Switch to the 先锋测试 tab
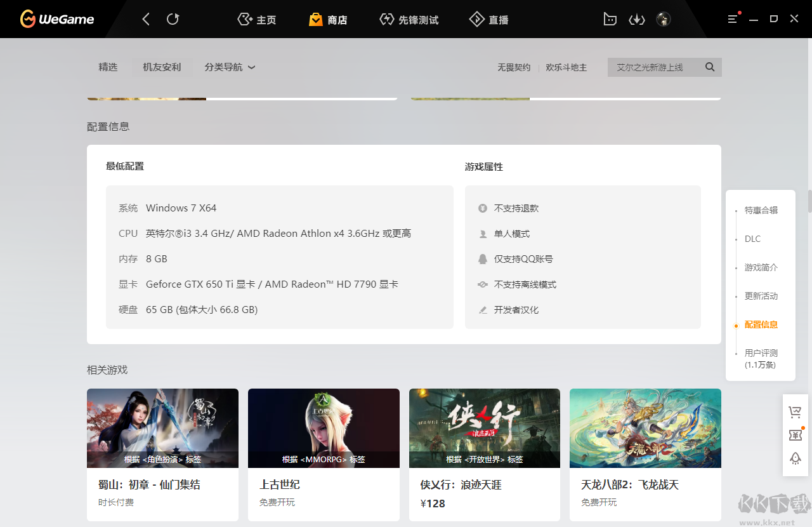 point(409,20)
